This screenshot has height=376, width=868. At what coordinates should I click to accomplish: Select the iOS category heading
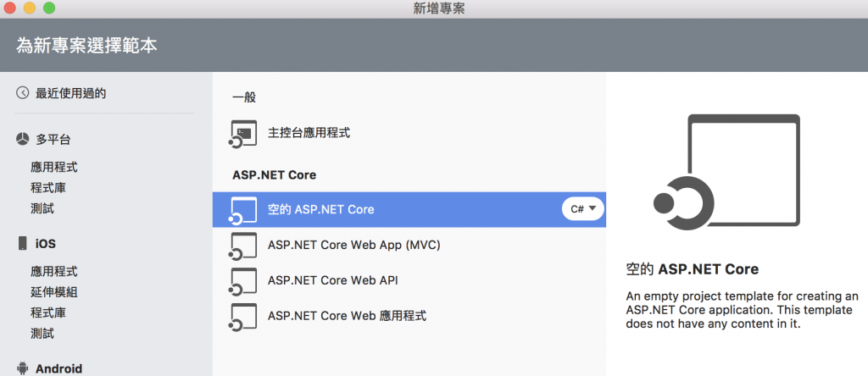[x=46, y=244]
